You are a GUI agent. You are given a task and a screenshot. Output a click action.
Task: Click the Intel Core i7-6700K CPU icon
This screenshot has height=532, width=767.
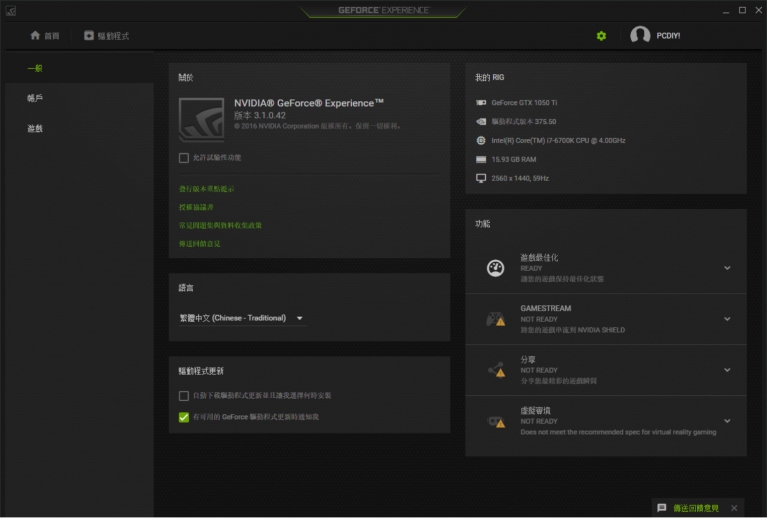[481, 140]
